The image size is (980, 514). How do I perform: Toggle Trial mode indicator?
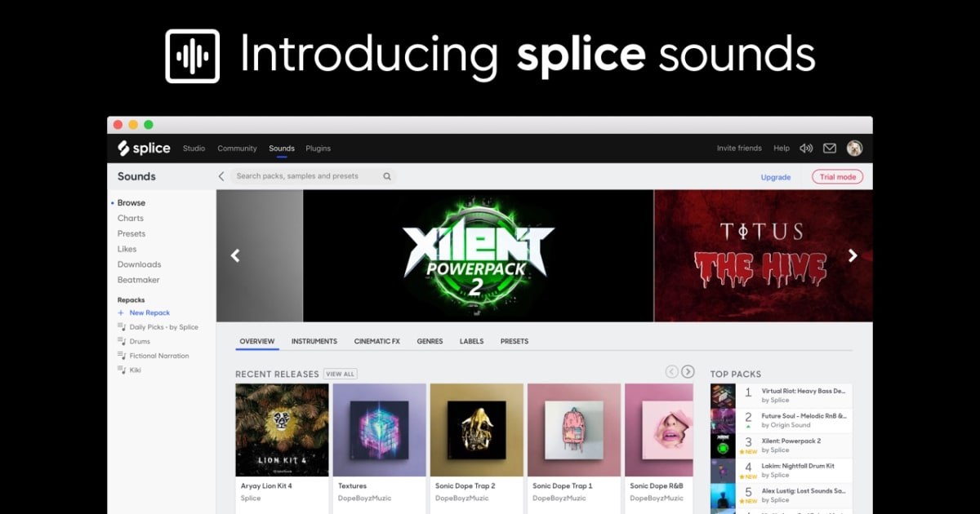click(837, 176)
